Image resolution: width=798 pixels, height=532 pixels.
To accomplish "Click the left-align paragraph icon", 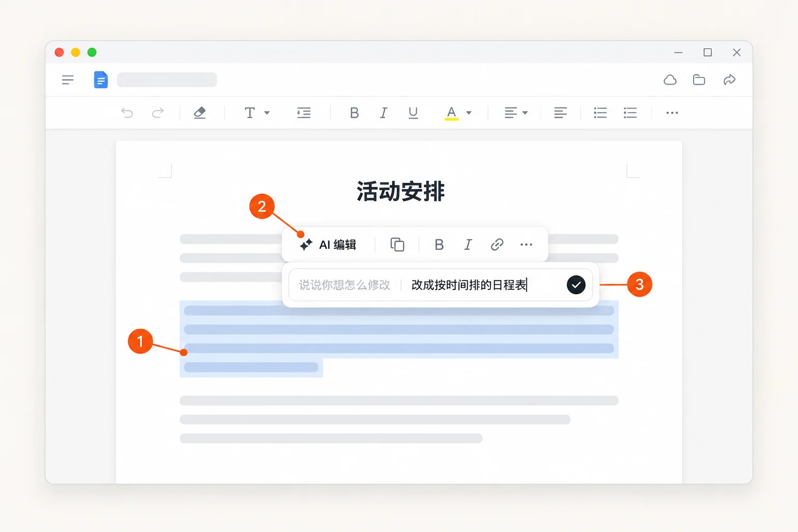I will 561,113.
